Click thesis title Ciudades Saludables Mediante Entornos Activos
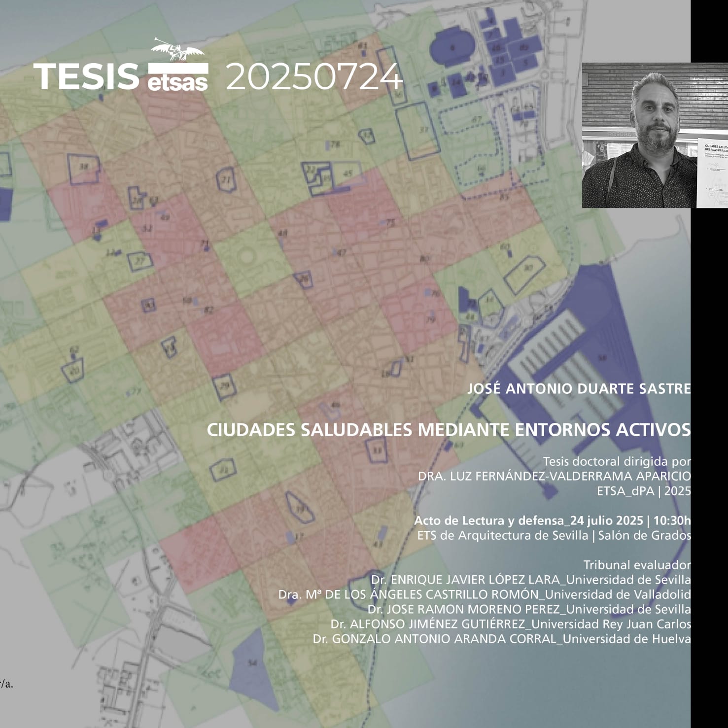The width and height of the screenshot is (728, 728). point(449,430)
